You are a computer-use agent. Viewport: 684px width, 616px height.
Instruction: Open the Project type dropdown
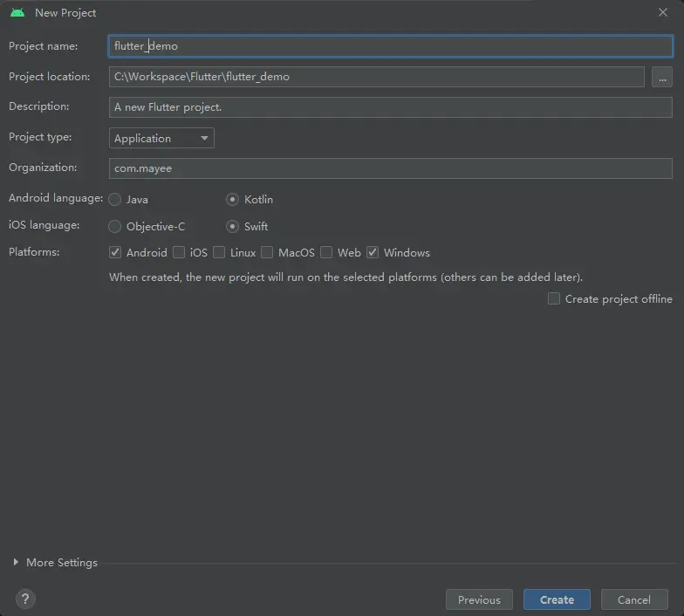[x=161, y=138]
